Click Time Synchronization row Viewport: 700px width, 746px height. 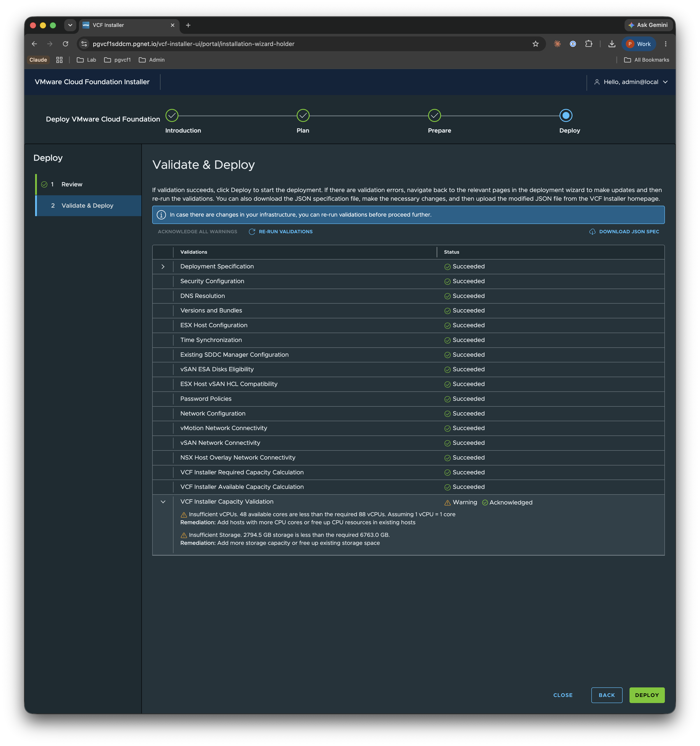pyautogui.click(x=408, y=340)
